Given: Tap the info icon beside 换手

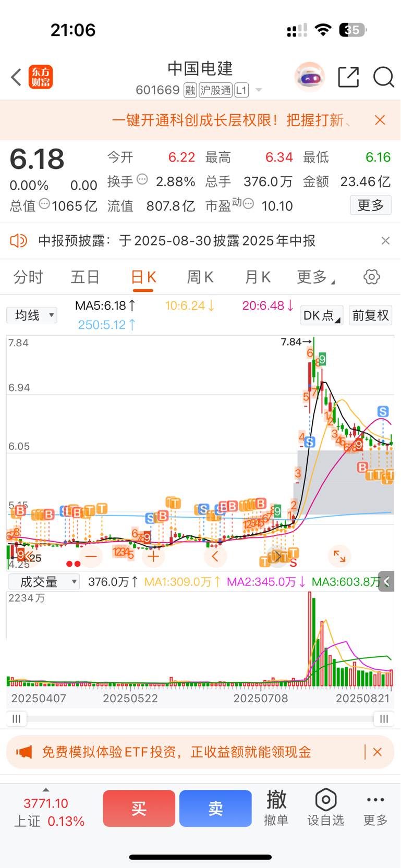Looking at the screenshot, I should [142, 180].
